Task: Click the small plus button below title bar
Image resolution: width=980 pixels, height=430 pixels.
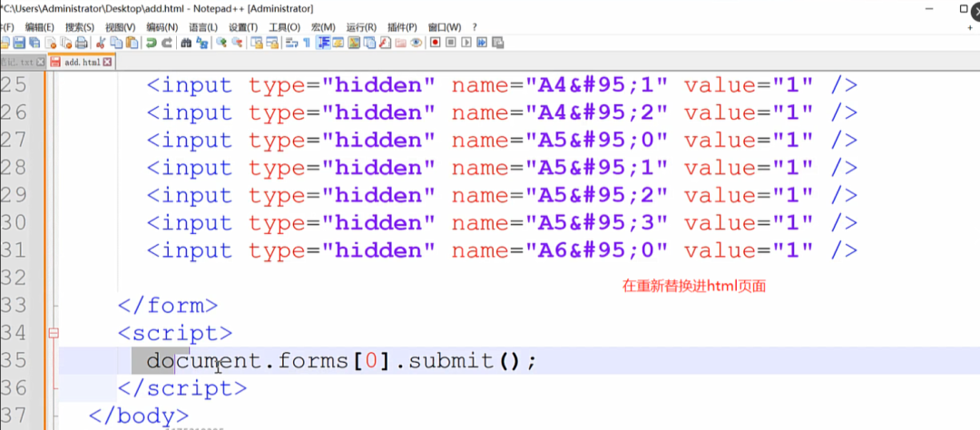Action: tap(970, 27)
